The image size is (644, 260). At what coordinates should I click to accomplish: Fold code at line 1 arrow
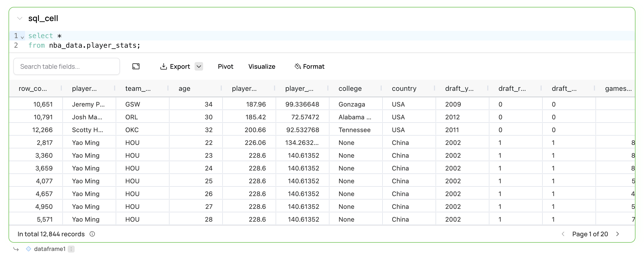click(22, 37)
